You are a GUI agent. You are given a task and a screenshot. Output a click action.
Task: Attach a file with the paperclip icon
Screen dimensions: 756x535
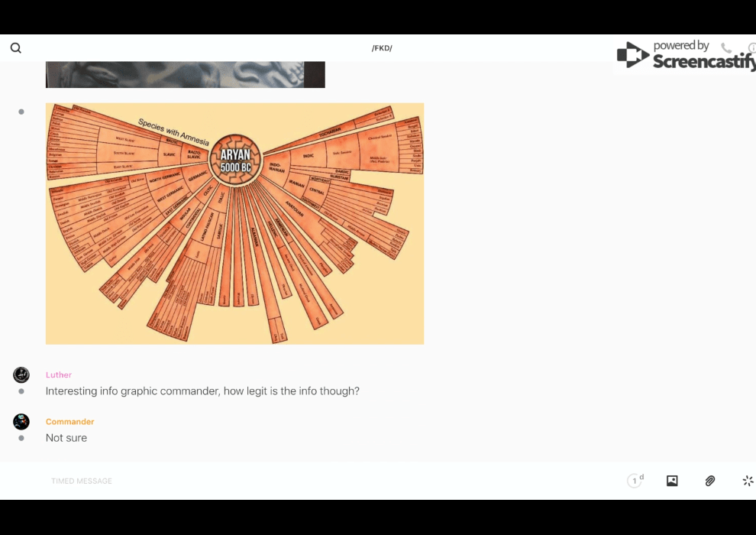point(710,481)
